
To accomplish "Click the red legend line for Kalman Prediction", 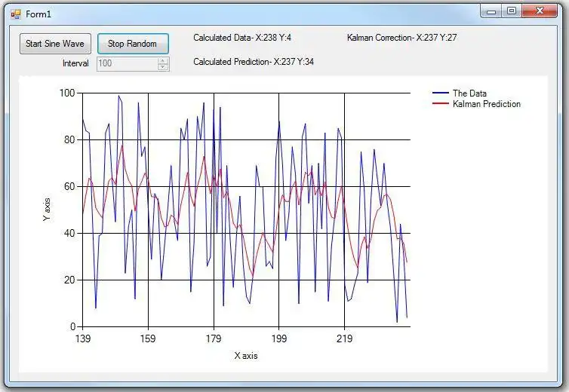I will tap(441, 104).
